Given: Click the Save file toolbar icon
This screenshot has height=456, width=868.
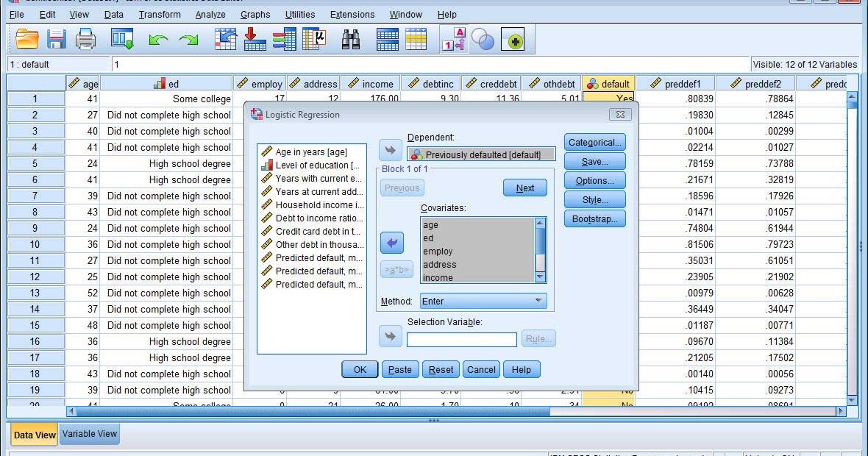Looking at the screenshot, I should point(57,39).
